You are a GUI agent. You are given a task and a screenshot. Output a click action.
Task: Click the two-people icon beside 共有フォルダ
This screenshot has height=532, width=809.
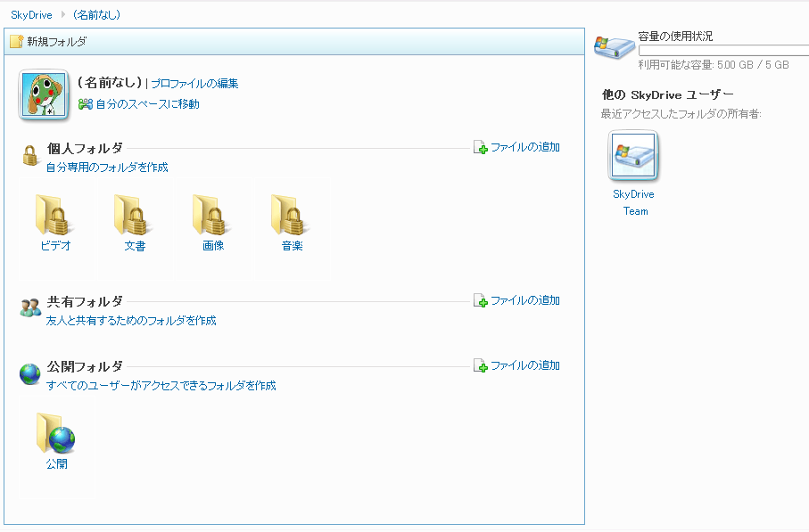[x=30, y=307]
